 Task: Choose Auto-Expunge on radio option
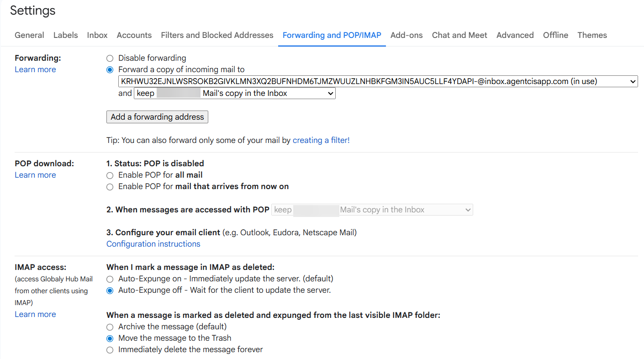tap(110, 279)
